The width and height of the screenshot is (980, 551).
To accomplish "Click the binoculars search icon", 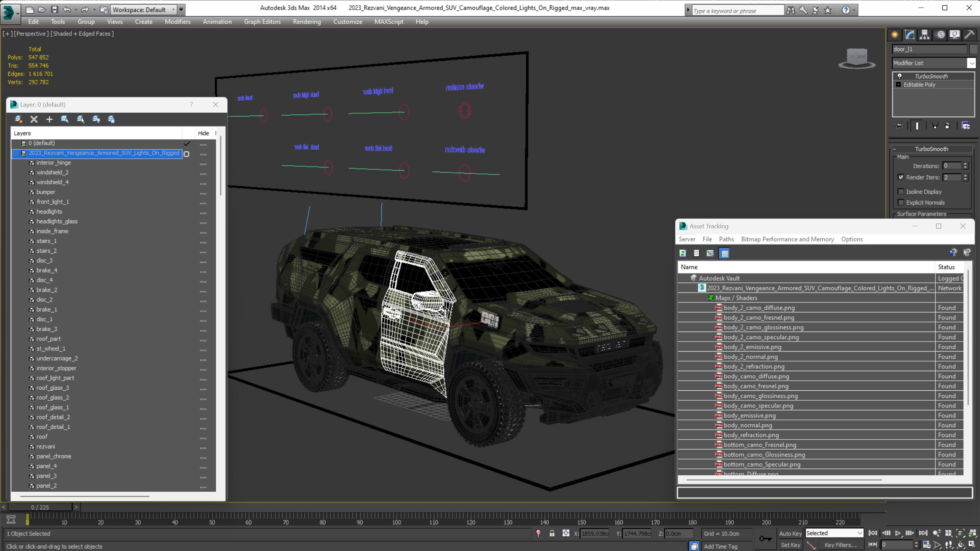I will tap(790, 10).
